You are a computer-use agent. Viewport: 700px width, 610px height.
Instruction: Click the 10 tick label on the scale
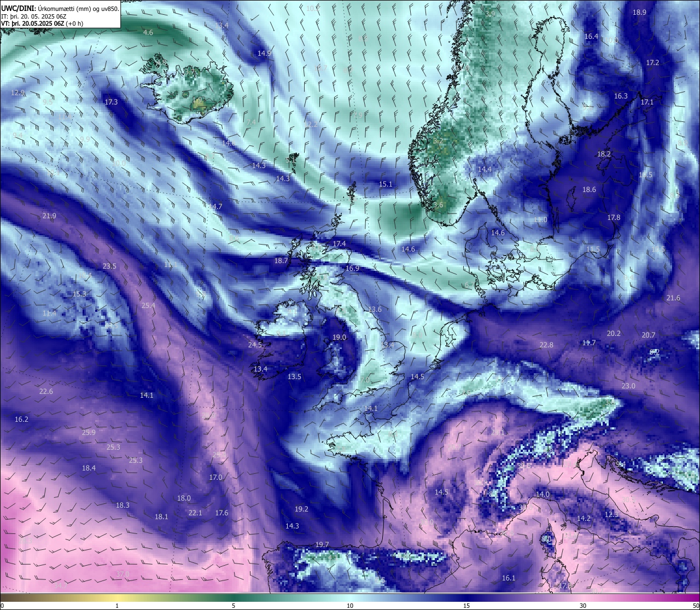(350, 606)
